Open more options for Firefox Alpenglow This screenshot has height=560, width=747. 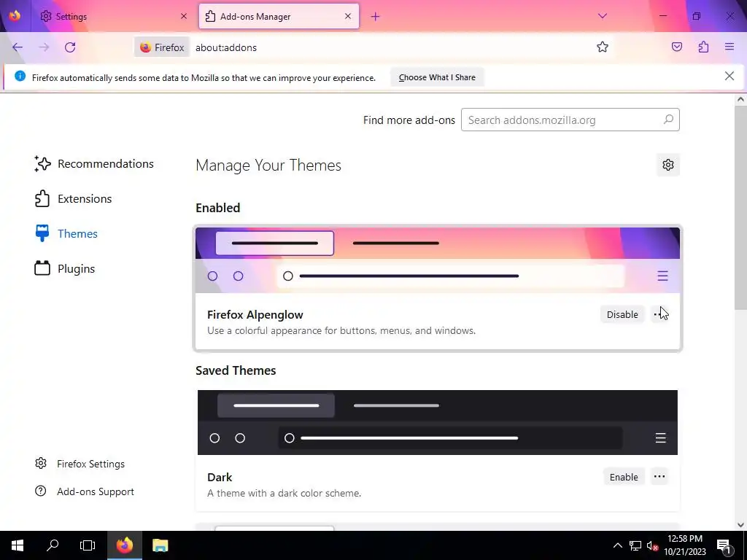tap(659, 314)
